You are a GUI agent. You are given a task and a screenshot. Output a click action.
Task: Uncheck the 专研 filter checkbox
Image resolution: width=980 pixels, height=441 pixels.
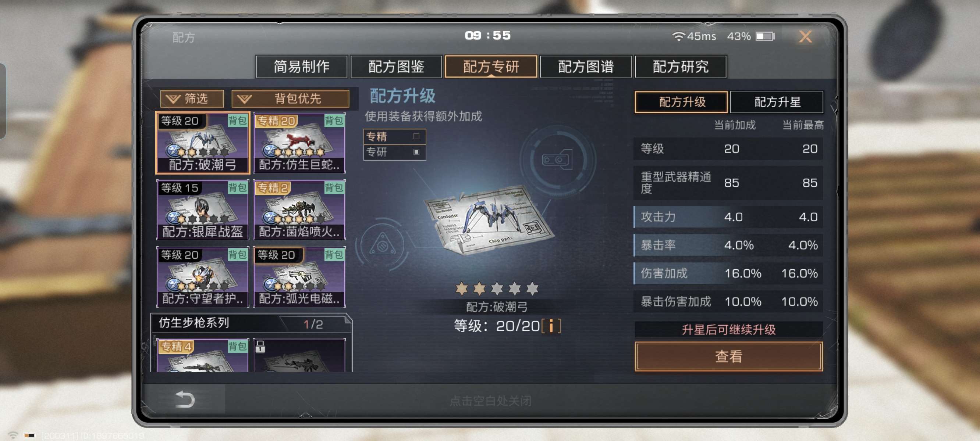(x=416, y=152)
